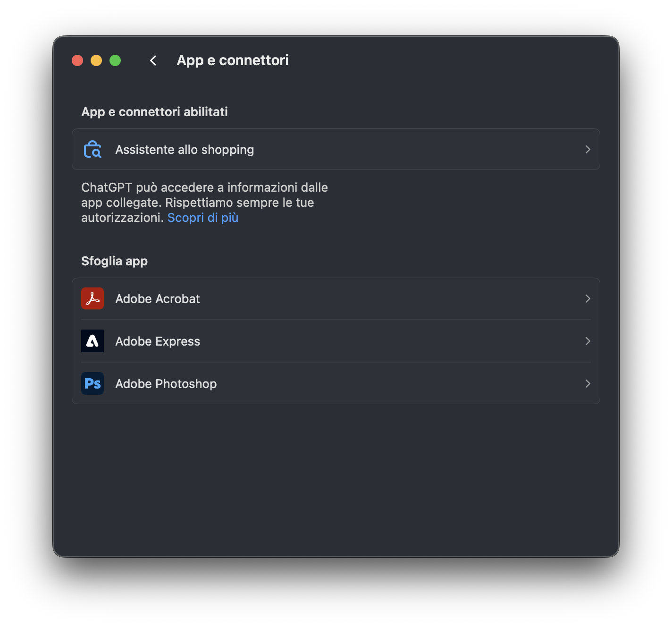
Task: Close the window with the red button
Action: [77, 60]
